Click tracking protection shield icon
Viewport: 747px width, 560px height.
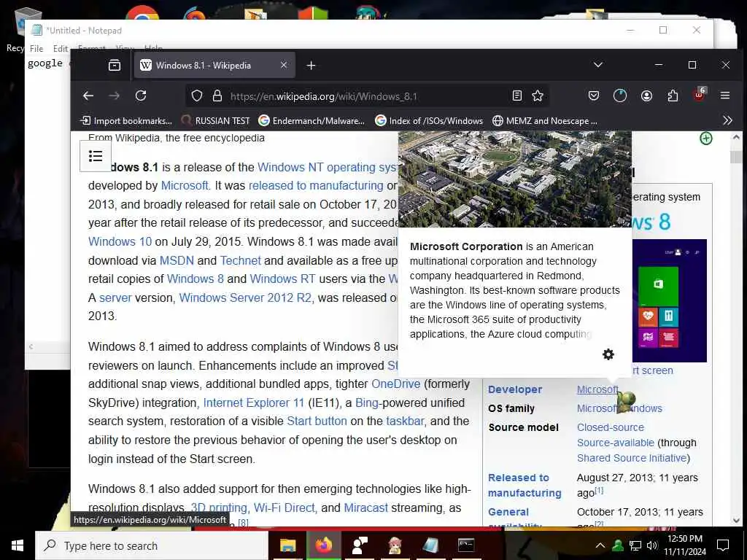[x=197, y=96]
